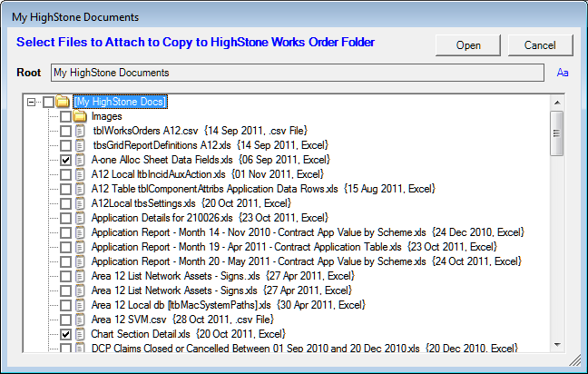588x374 pixels.
Task: Click the vertical scrollbar thumb
Action: click(557, 133)
